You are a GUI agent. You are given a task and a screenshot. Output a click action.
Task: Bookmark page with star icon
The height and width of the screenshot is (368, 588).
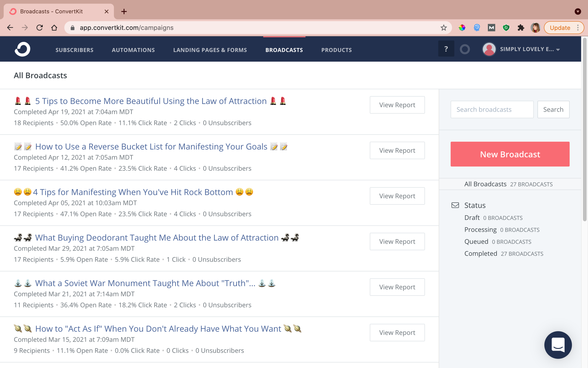click(x=444, y=28)
